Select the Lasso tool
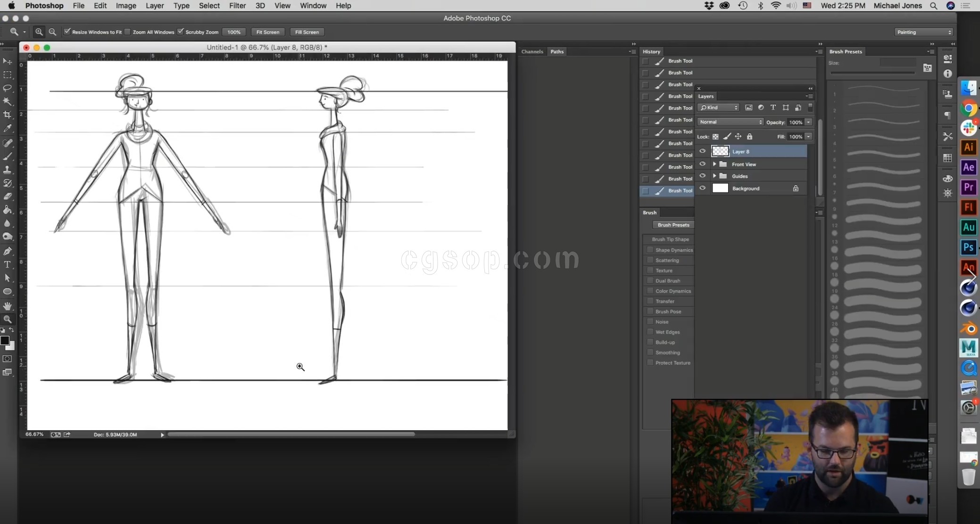This screenshot has height=524, width=980. click(x=8, y=88)
